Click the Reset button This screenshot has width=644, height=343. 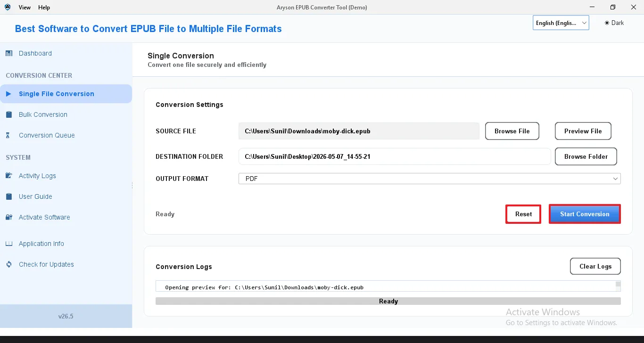[523, 214]
